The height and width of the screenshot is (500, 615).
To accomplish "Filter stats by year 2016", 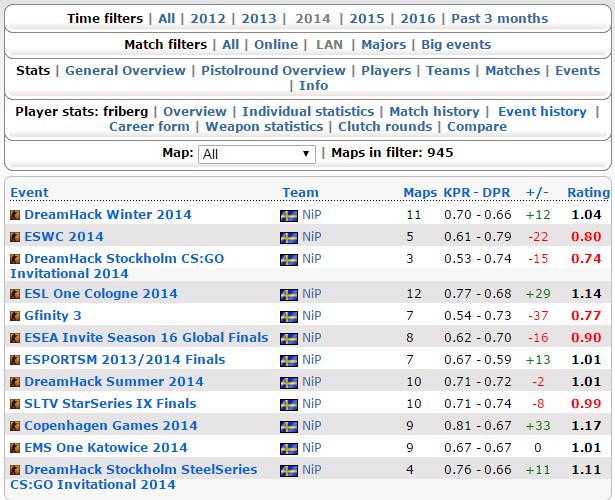I will point(418,18).
